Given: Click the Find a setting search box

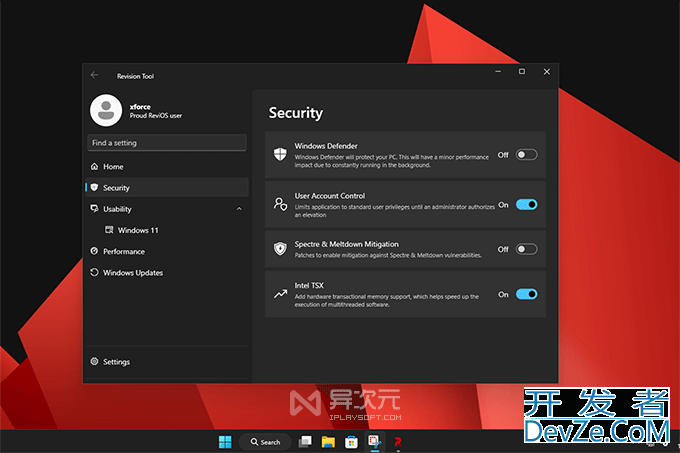Looking at the screenshot, I should pos(167,143).
